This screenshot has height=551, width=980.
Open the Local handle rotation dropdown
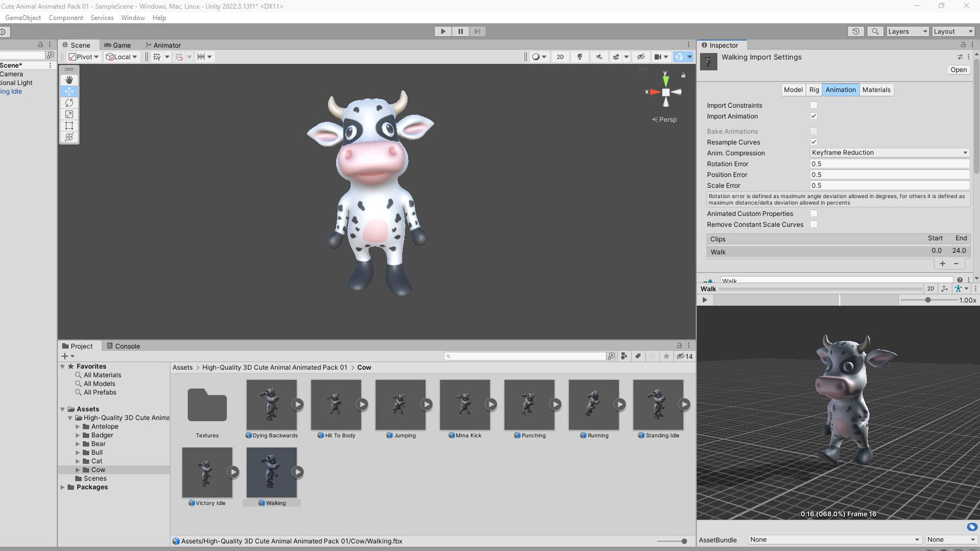[121, 57]
